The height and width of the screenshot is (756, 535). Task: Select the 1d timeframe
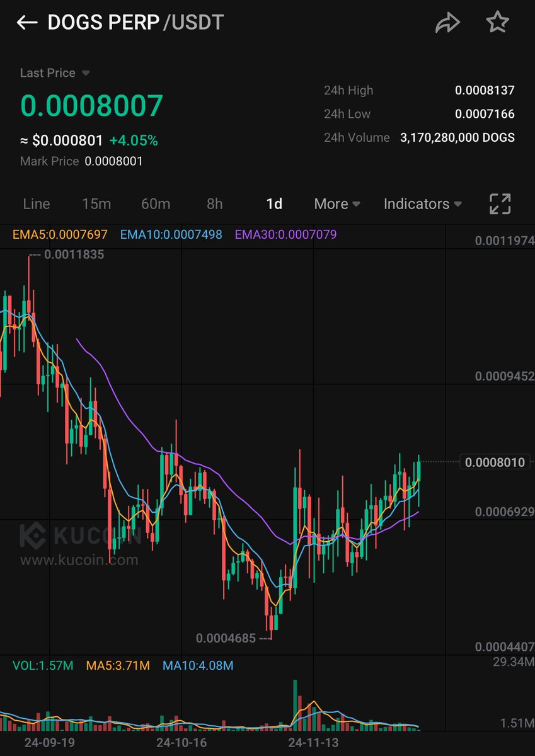pos(274,204)
